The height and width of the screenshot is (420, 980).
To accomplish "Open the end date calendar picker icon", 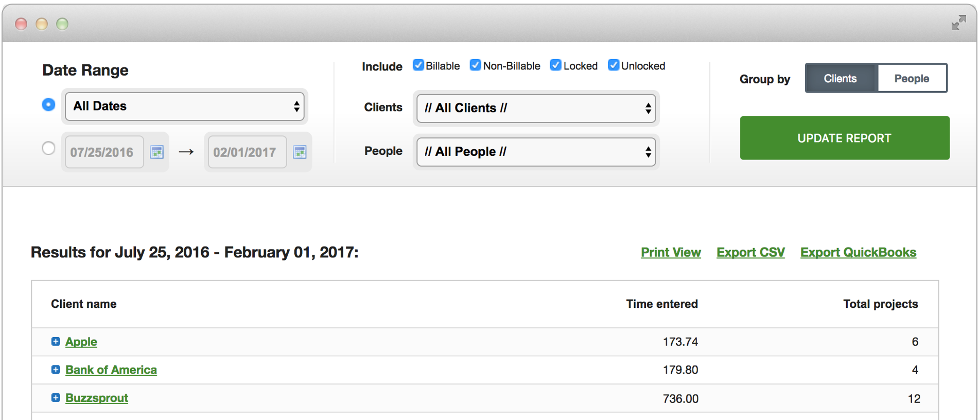I will (300, 152).
